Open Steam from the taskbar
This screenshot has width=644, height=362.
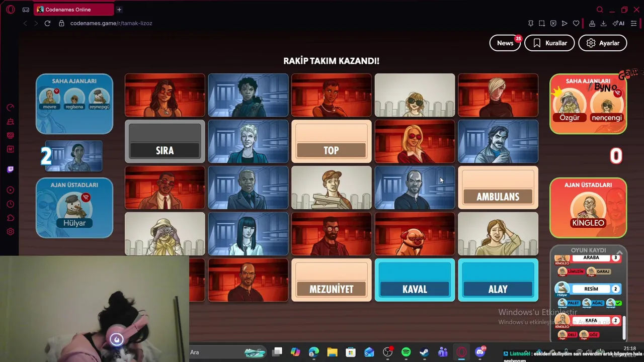[424, 352]
